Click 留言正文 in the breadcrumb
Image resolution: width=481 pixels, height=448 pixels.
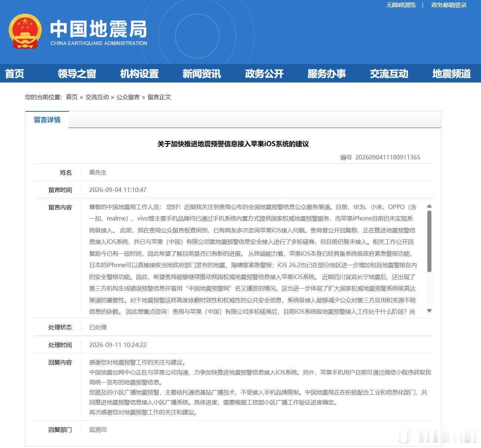[x=159, y=97]
